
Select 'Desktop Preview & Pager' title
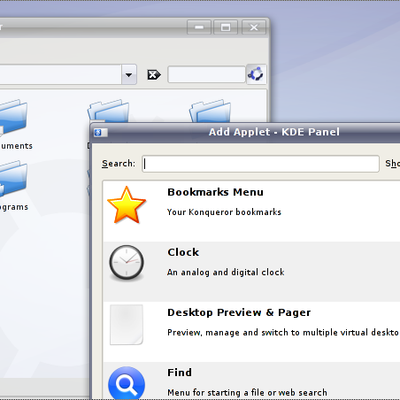239,312
